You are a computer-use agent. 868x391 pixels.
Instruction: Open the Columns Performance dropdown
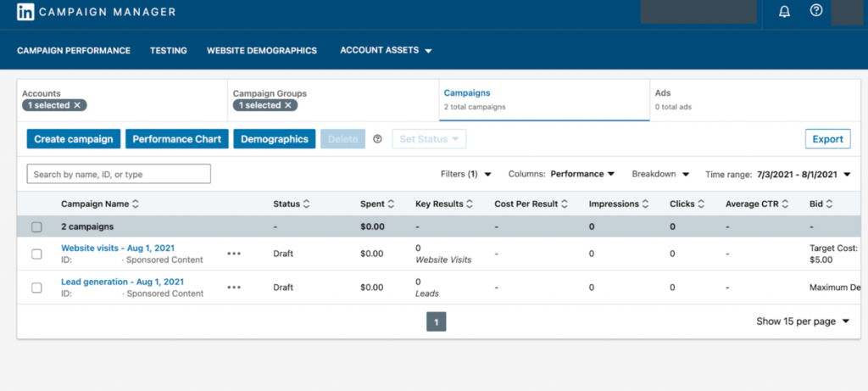[561, 174]
